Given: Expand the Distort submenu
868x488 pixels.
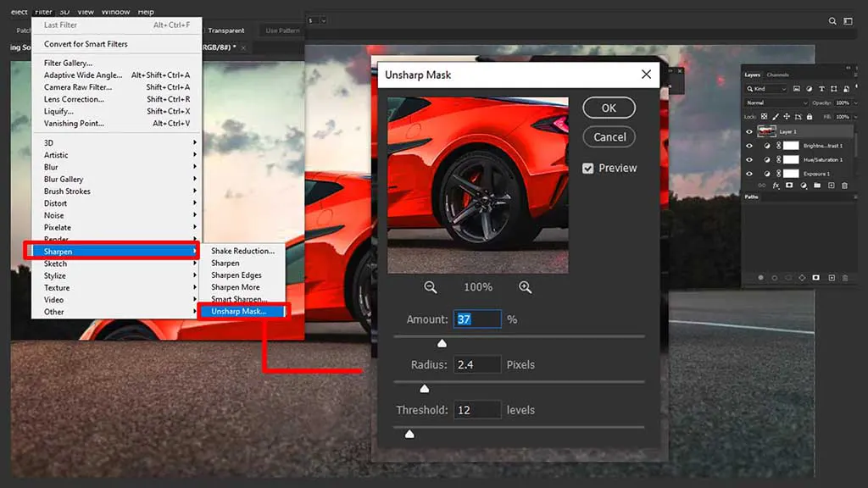Looking at the screenshot, I should (x=117, y=203).
